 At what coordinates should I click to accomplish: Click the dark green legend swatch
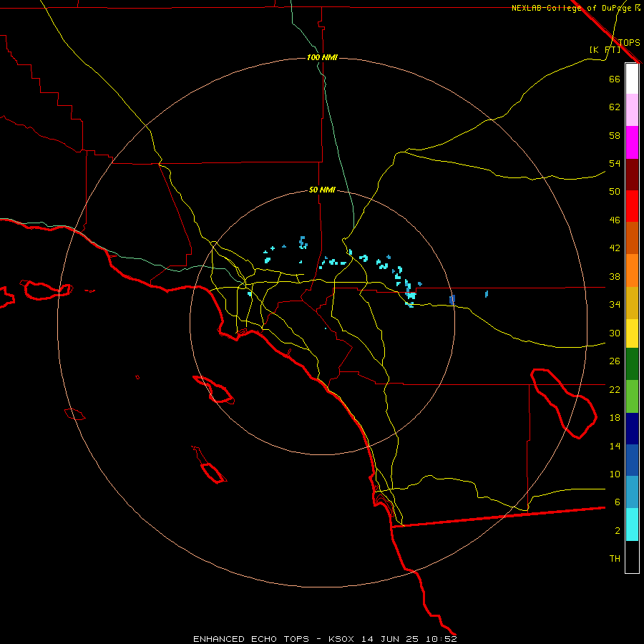click(x=632, y=364)
